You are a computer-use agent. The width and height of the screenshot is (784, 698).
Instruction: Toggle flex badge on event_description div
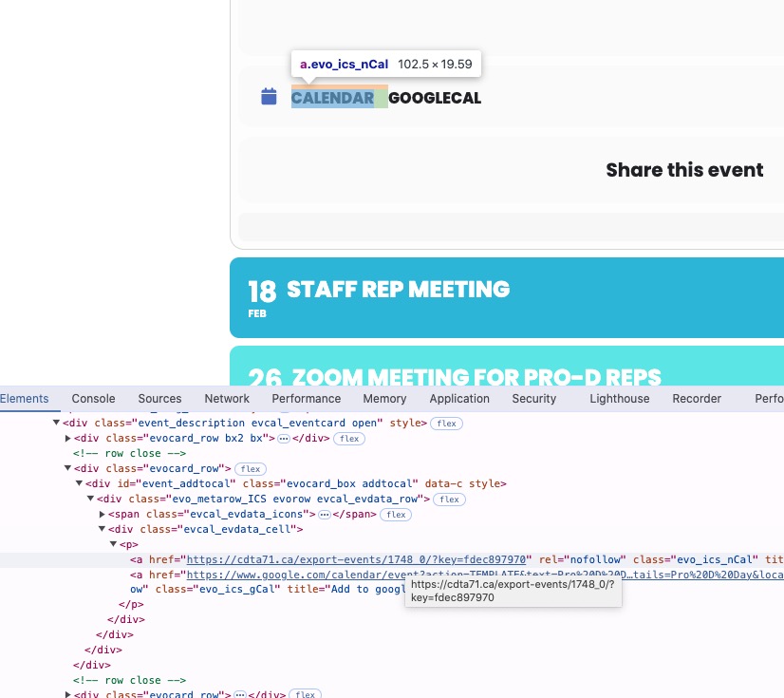[445, 423]
